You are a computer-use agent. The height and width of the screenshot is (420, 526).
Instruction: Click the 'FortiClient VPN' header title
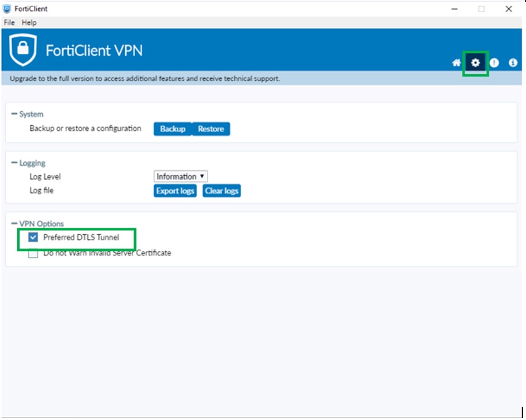click(x=94, y=51)
